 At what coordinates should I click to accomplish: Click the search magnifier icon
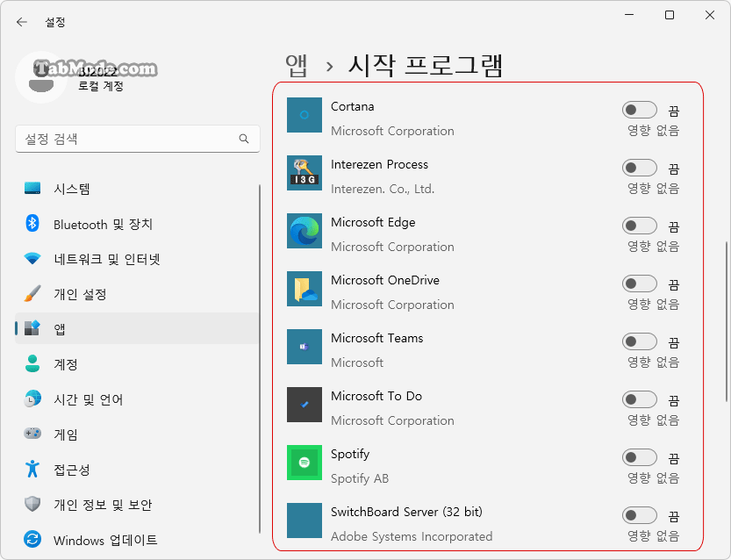244,139
